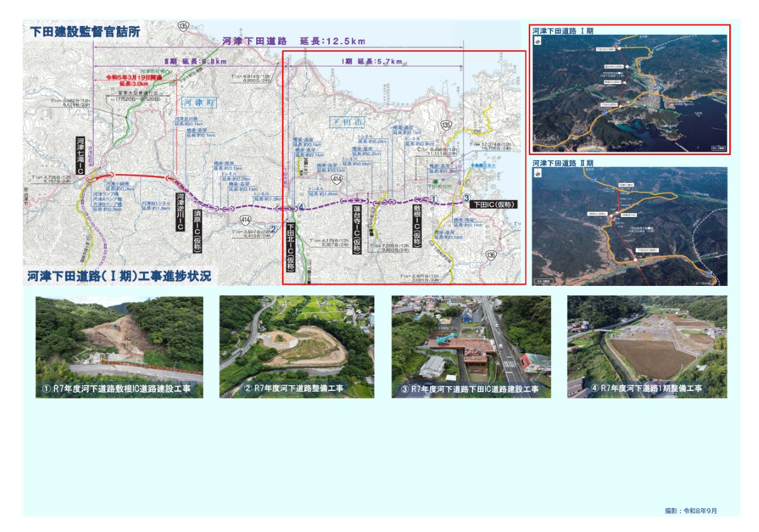Click the 夏季大型車通行止 notice
This screenshot has width=759, height=532.
tap(139, 93)
